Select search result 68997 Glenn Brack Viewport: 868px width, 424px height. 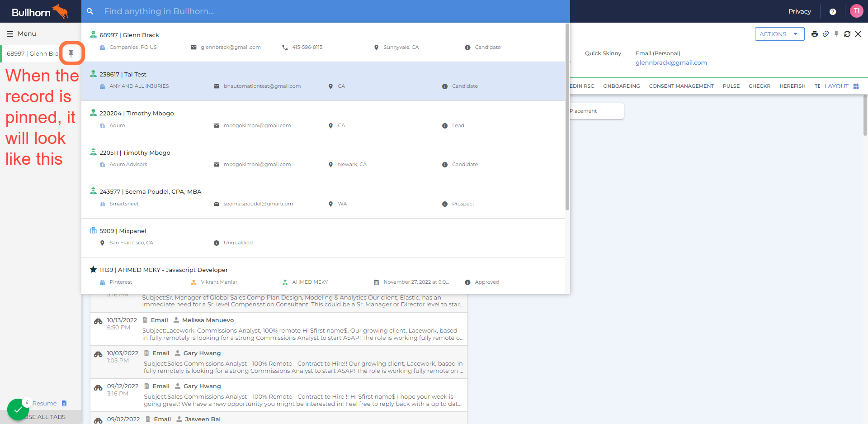tap(323, 42)
